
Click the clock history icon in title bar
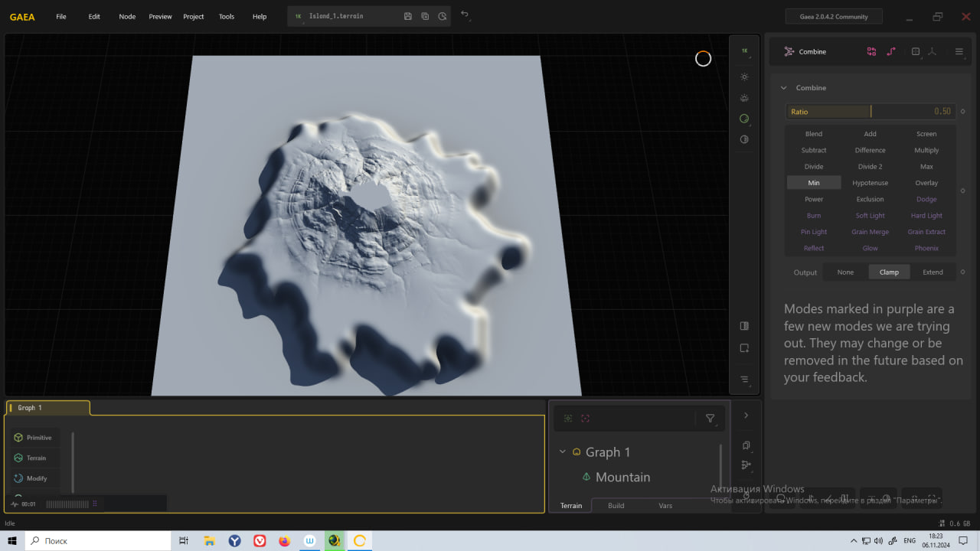point(443,16)
